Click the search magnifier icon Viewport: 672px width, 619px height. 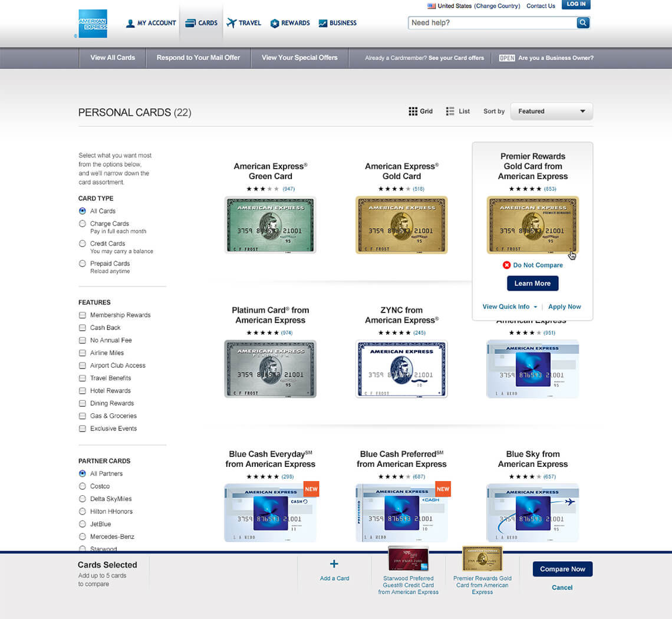tap(583, 23)
